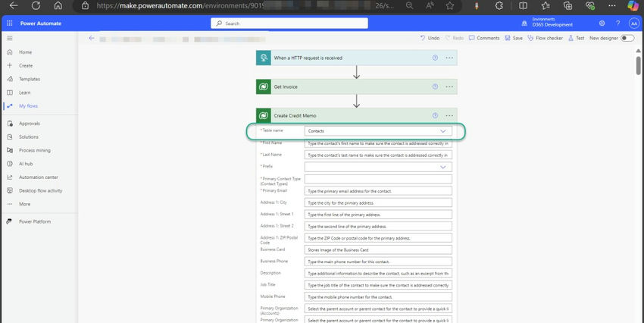Open help for HTTP request trigger
The image size is (644, 323).
(x=435, y=58)
